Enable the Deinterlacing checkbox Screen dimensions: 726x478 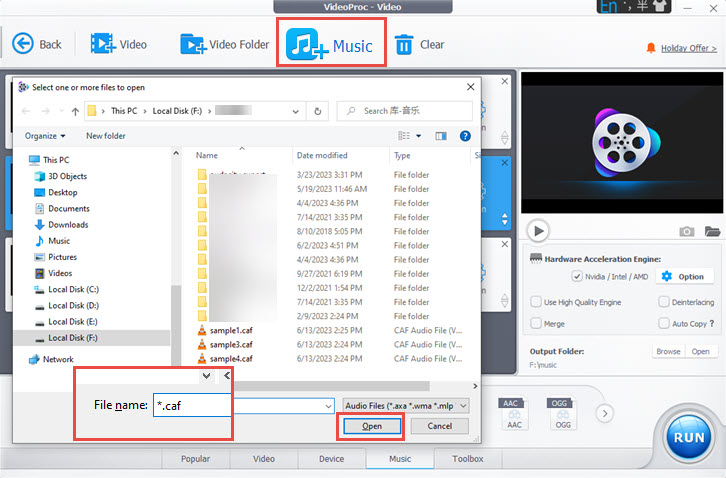[x=663, y=302]
